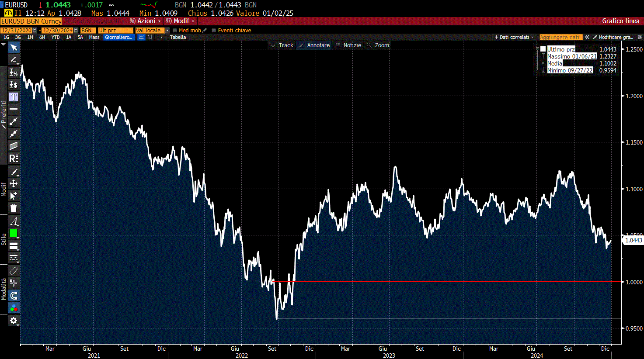
Task: Click the Zoom button
Action: (378, 45)
